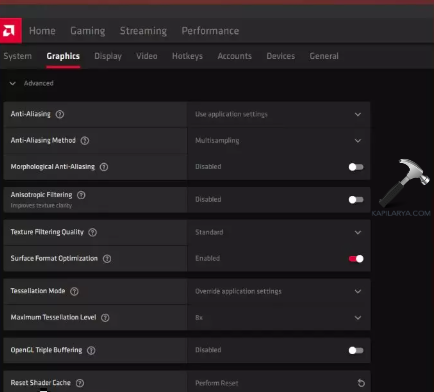The width and height of the screenshot is (434, 392).
Task: Go to the Home tab
Action: pyautogui.click(x=42, y=31)
